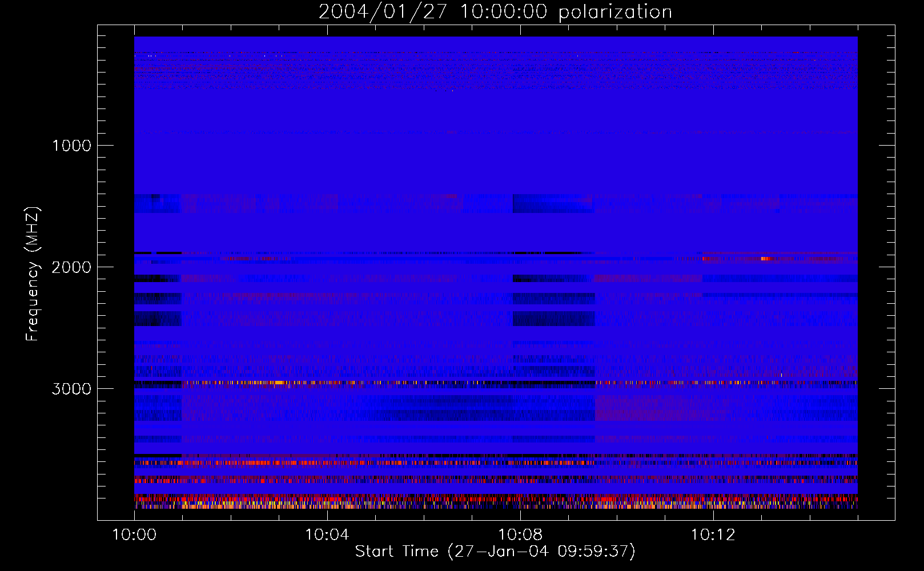
Task: Select the 2000 frequency axis label
Action: [x=71, y=267]
